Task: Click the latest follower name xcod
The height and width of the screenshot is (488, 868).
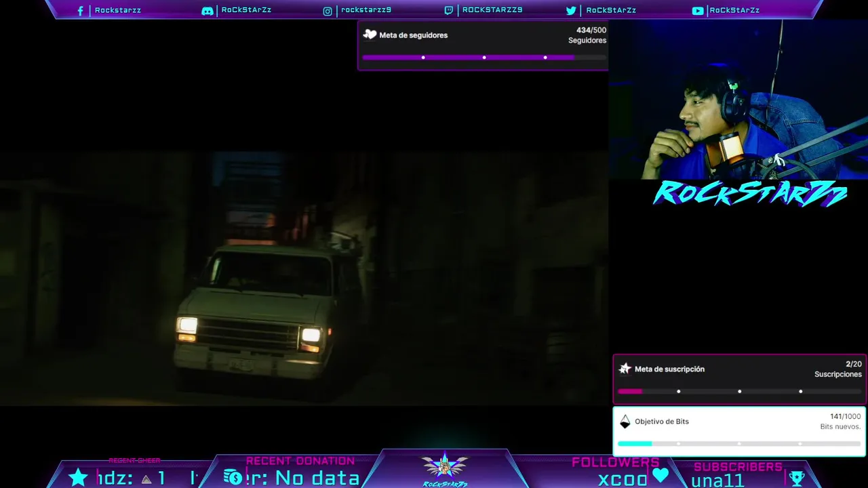Action: tap(623, 479)
